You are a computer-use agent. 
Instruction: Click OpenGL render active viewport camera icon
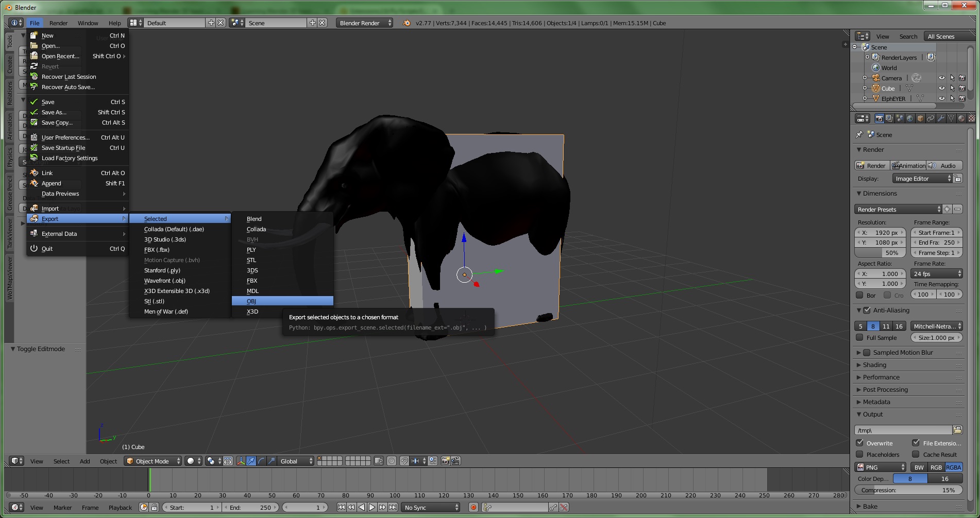(x=446, y=461)
